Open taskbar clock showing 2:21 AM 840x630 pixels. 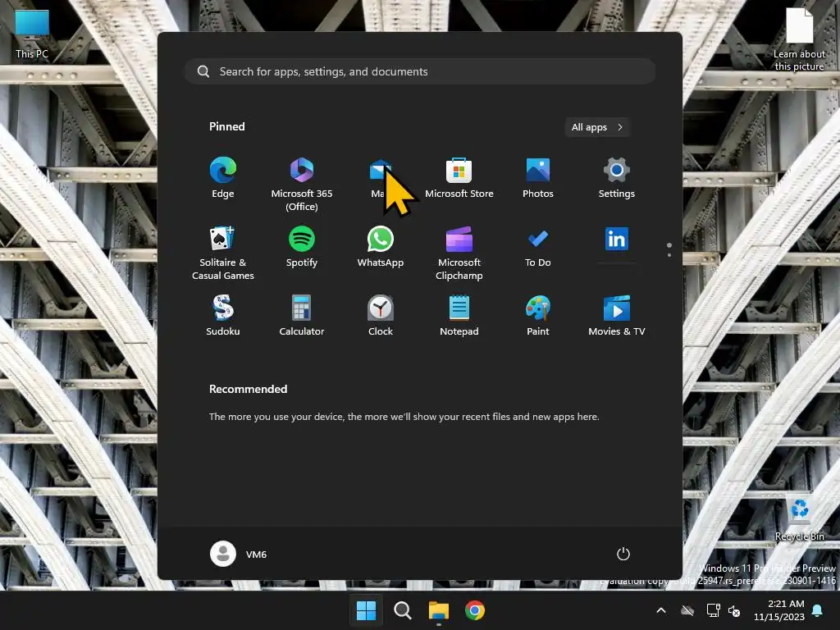tap(779, 610)
